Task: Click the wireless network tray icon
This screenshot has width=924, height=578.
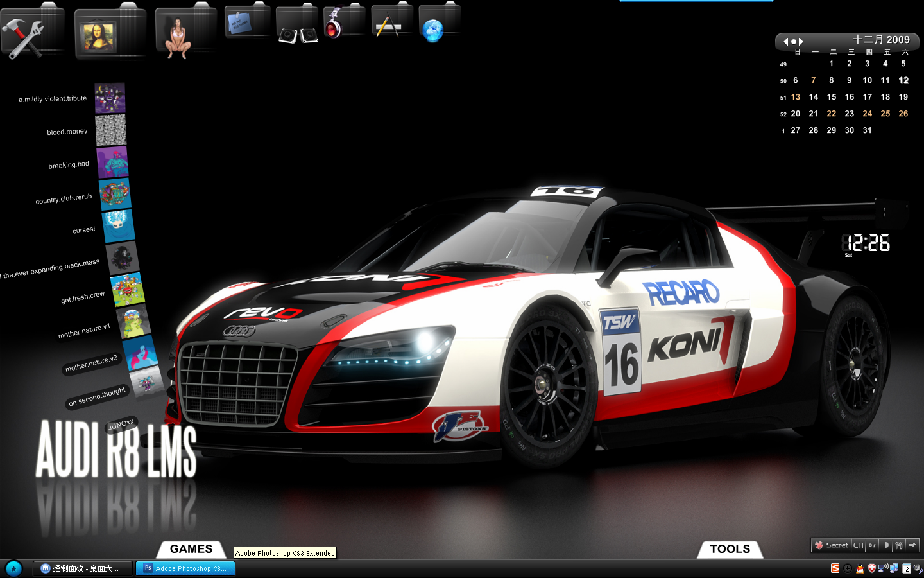Action: coord(883,568)
